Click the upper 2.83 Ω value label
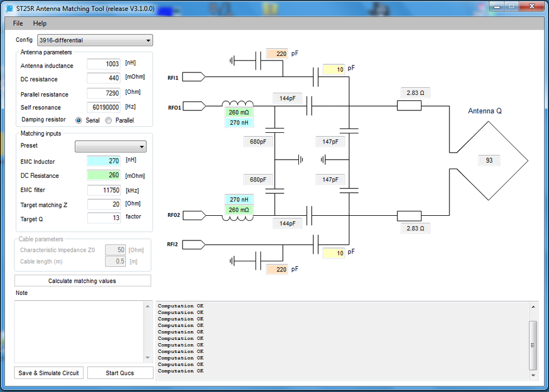This screenshot has width=549, height=392. coord(415,93)
